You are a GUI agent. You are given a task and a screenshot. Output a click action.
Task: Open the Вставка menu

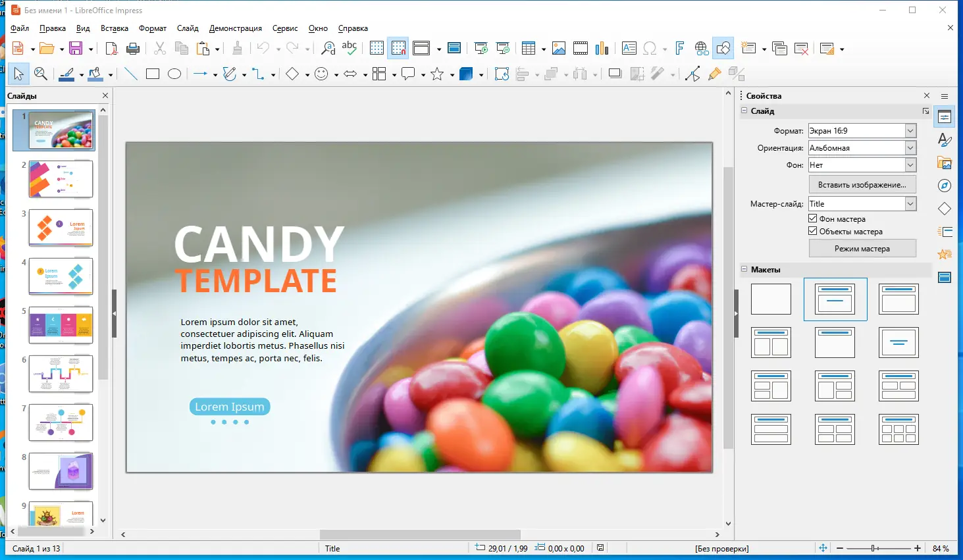115,28
